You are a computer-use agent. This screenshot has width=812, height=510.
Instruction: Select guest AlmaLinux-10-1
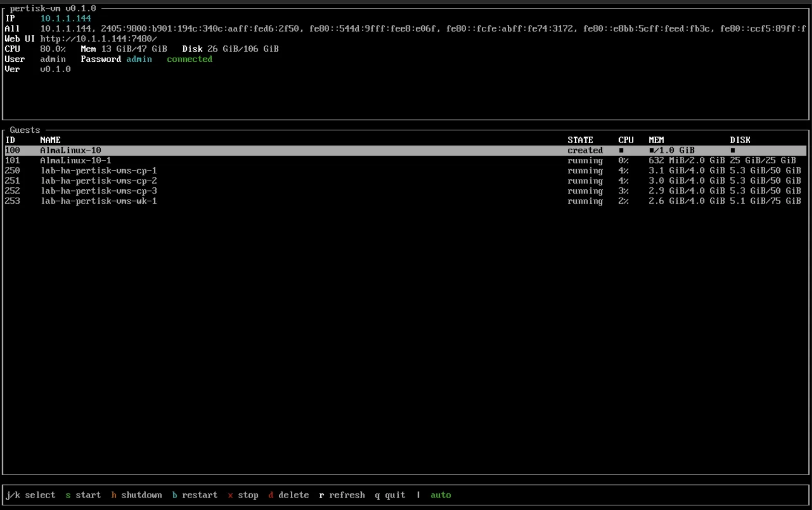tap(405, 160)
